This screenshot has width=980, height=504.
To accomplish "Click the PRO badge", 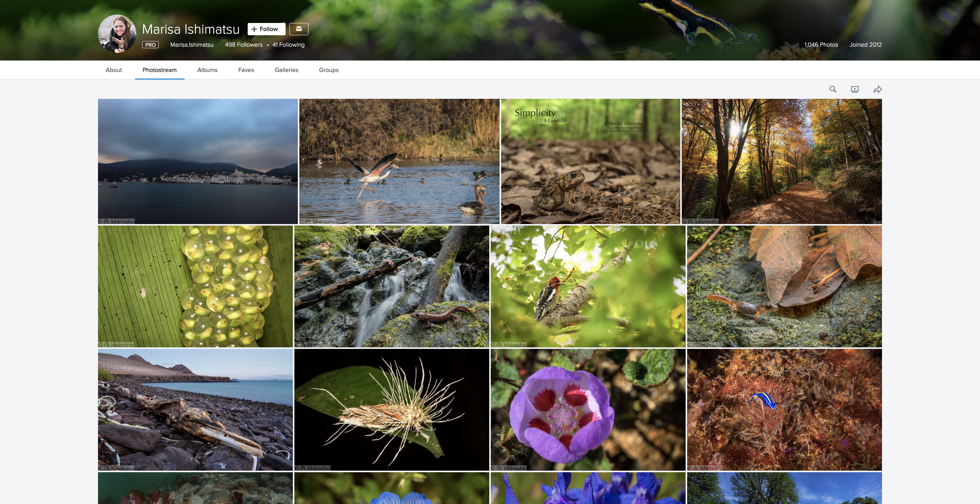I will click(150, 45).
